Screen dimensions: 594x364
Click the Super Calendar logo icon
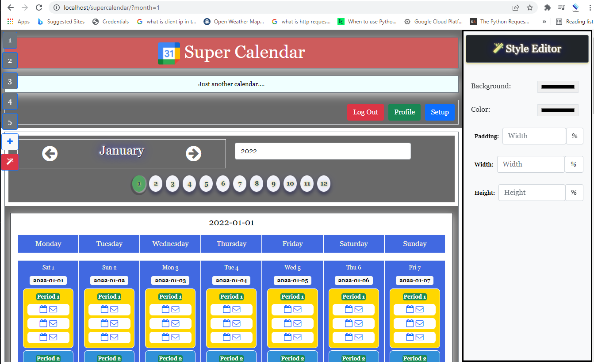(x=169, y=53)
